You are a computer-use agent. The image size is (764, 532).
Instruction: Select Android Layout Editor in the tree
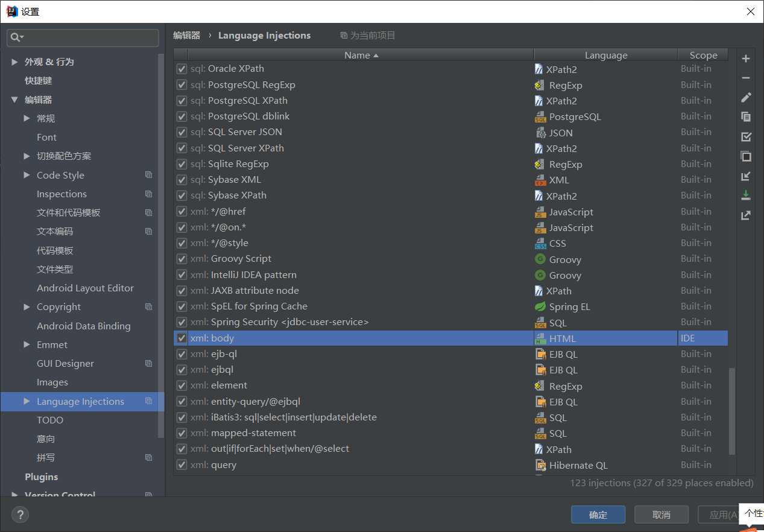point(85,288)
